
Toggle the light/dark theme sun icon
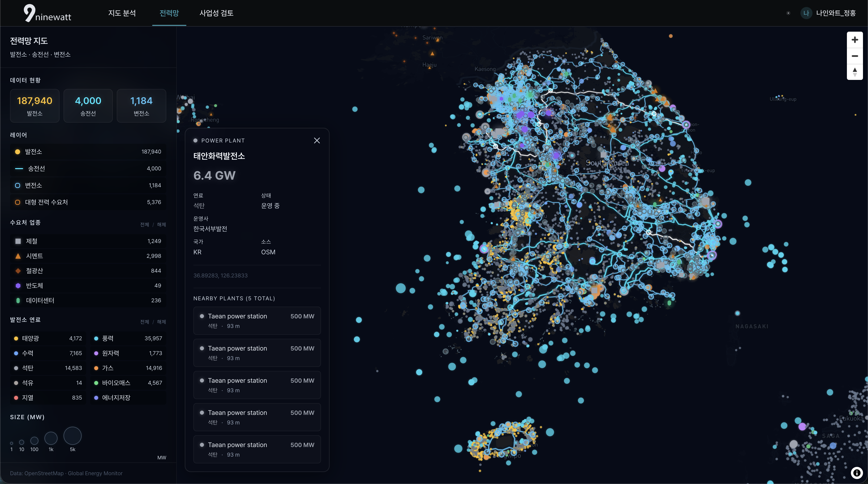788,13
